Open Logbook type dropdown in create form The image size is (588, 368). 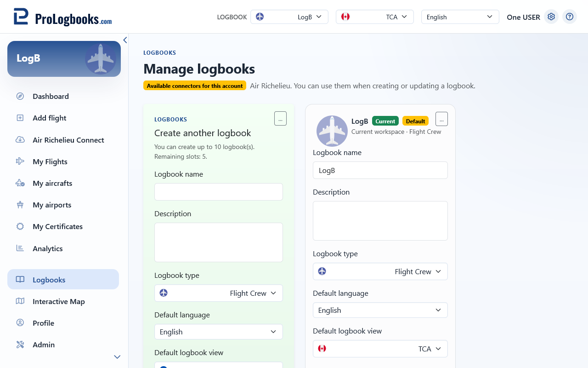(x=219, y=293)
